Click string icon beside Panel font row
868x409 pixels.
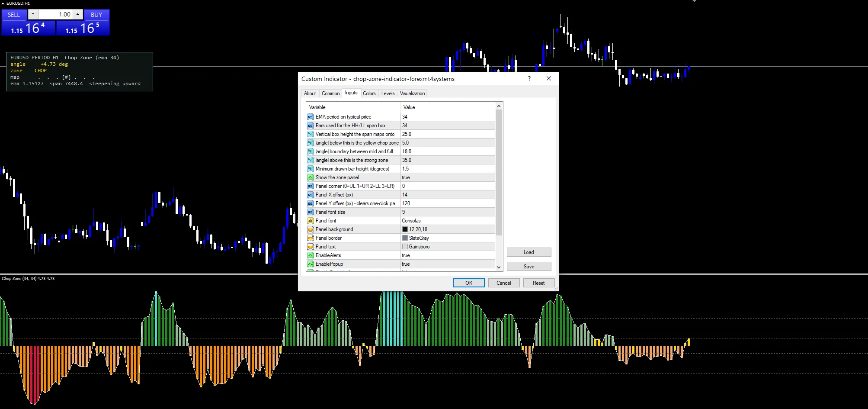click(310, 221)
